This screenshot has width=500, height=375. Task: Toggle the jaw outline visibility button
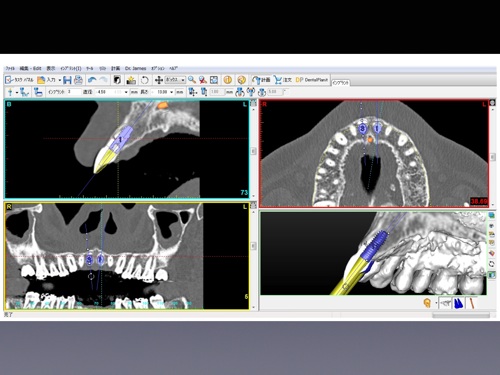[445, 303]
